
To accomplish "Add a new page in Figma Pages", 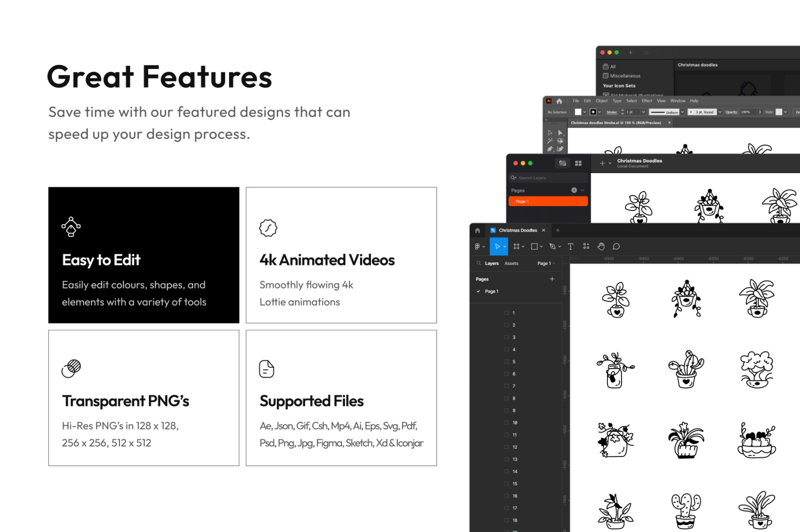I will pos(552,279).
